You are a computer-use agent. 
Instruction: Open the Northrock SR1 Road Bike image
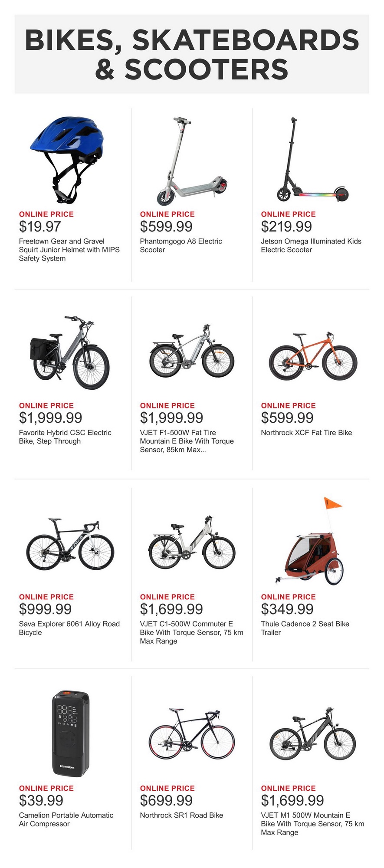(x=191, y=734)
